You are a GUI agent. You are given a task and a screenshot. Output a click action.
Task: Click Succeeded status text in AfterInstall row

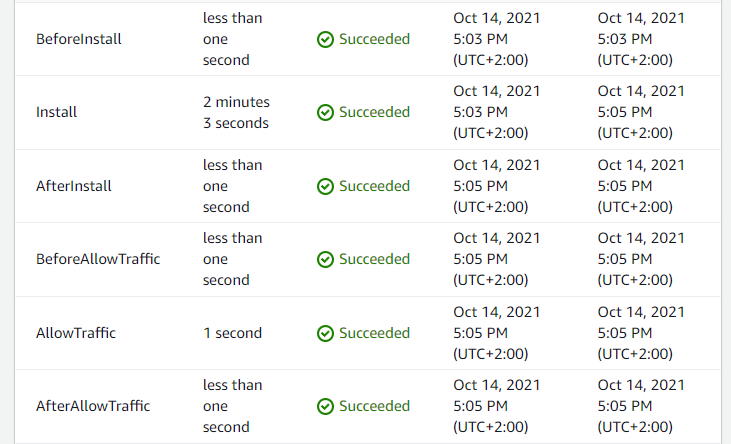click(x=374, y=186)
